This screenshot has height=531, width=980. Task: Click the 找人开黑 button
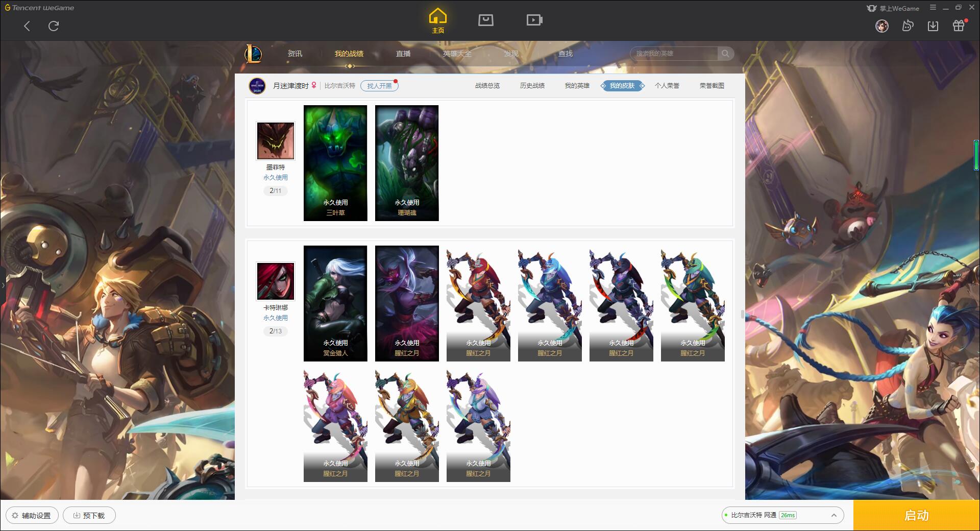click(x=379, y=86)
